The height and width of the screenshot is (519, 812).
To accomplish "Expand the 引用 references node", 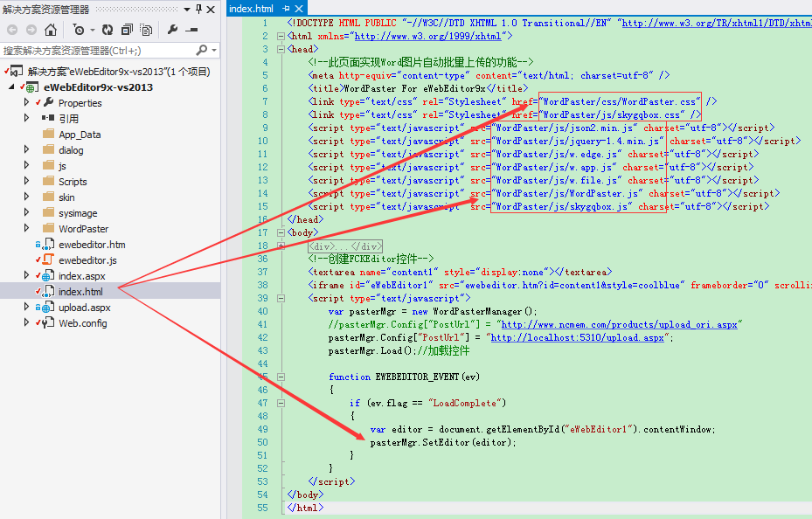I will 26,118.
